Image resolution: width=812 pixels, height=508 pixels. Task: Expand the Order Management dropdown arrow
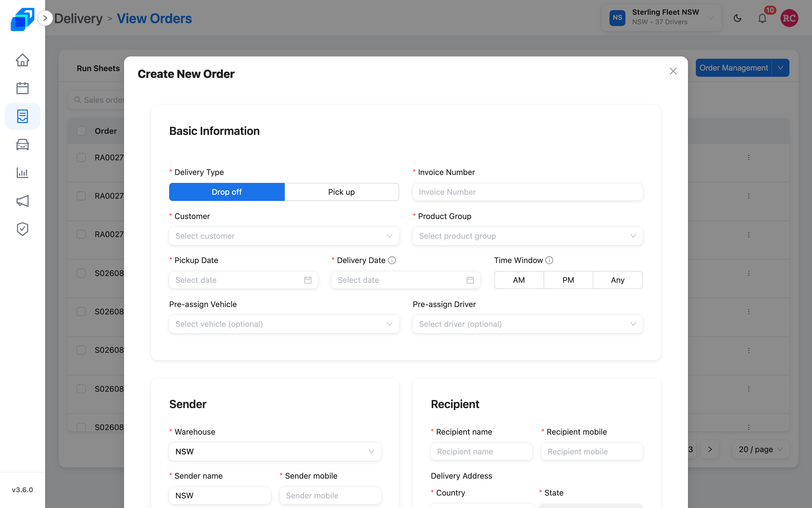[780, 68]
